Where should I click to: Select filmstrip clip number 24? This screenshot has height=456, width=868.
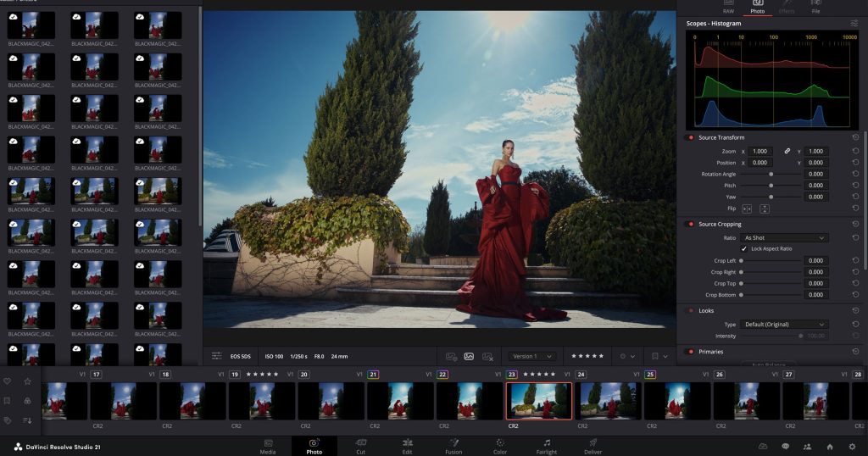coord(608,401)
